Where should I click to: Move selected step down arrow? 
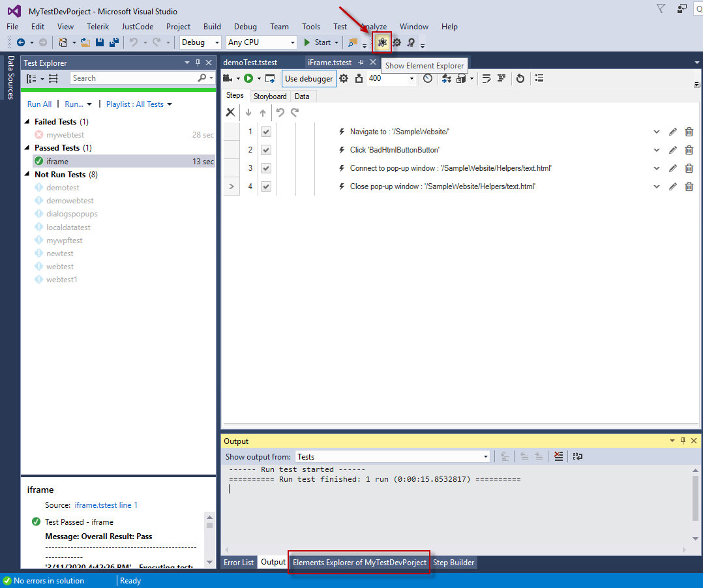pyautogui.click(x=248, y=113)
